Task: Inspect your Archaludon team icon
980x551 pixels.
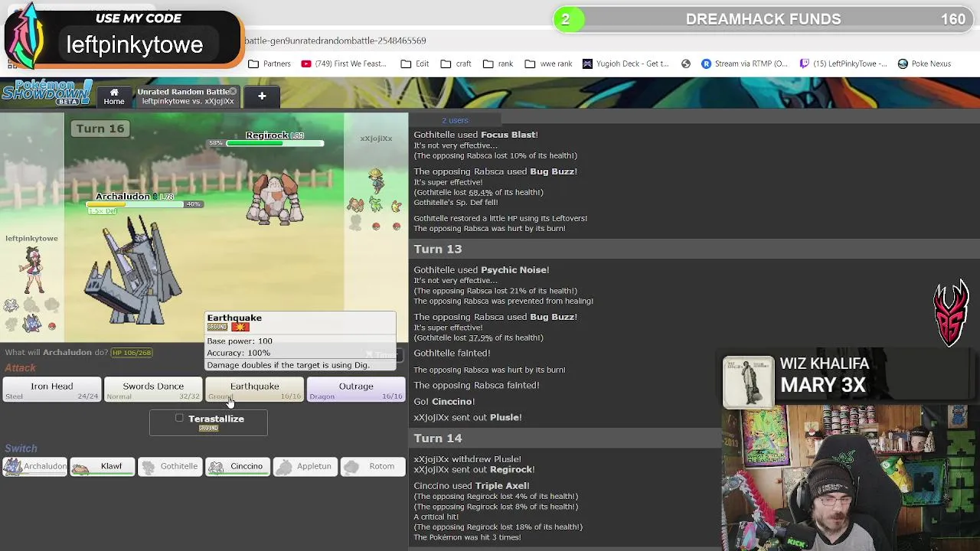Action: coord(31,324)
